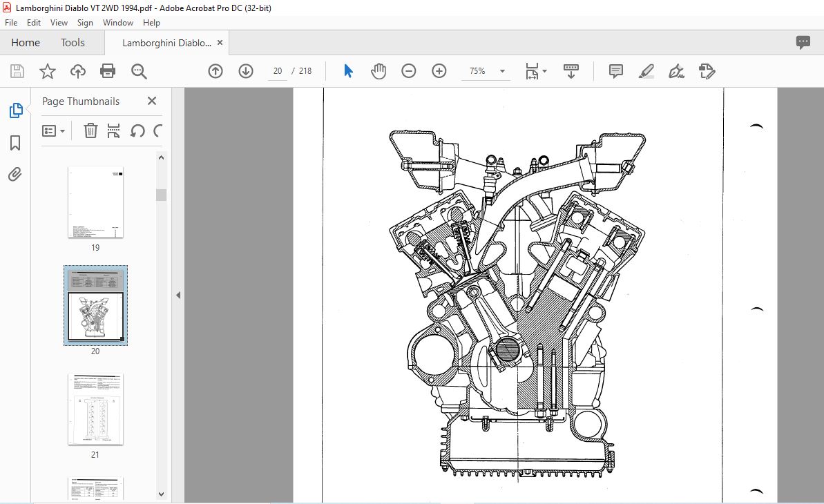Expand fit page options dropdown arrow
Image resolution: width=824 pixels, height=504 pixels.
[x=544, y=71]
